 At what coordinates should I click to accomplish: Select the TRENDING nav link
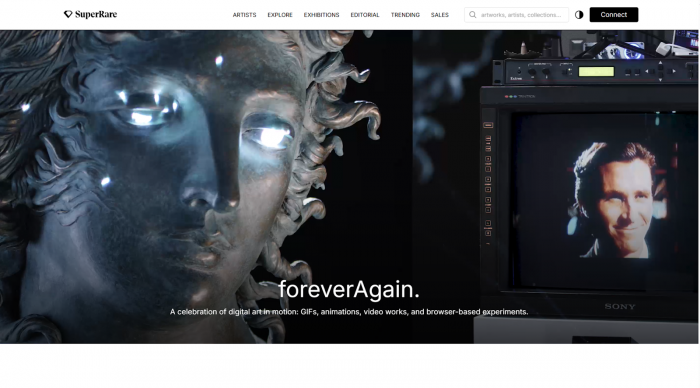point(405,15)
